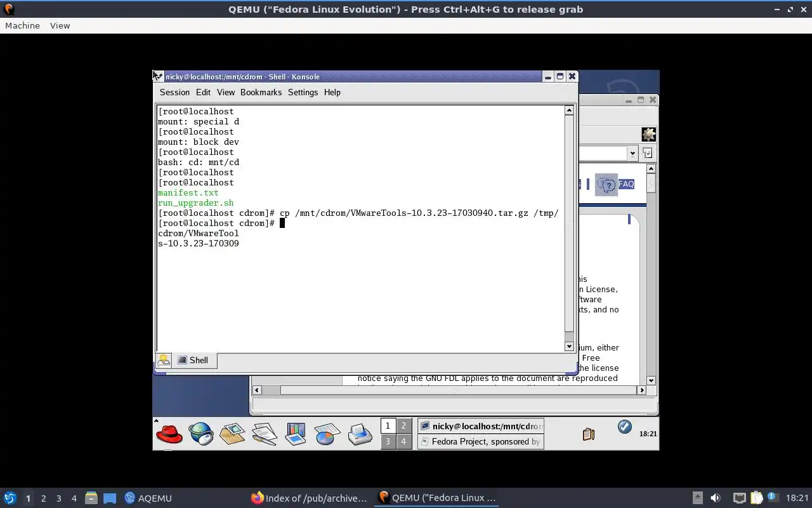Click browser horizontal scrollbar left arrow
812x508 pixels.
pos(257,390)
